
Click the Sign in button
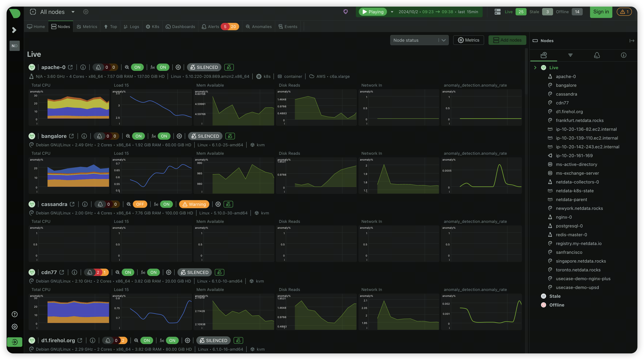[601, 12]
